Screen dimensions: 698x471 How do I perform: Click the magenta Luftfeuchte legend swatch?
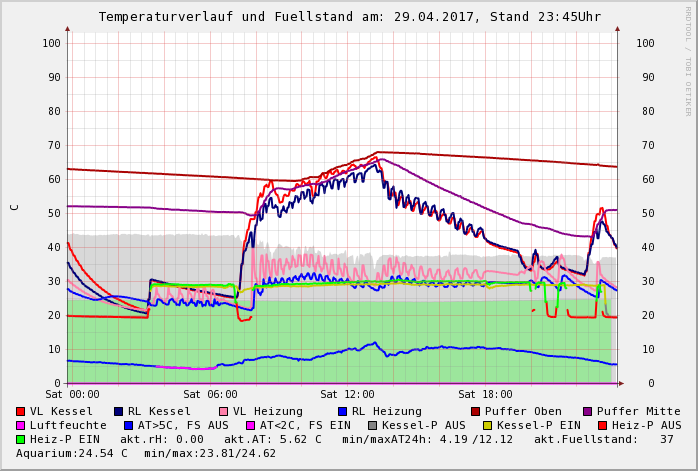(21, 425)
